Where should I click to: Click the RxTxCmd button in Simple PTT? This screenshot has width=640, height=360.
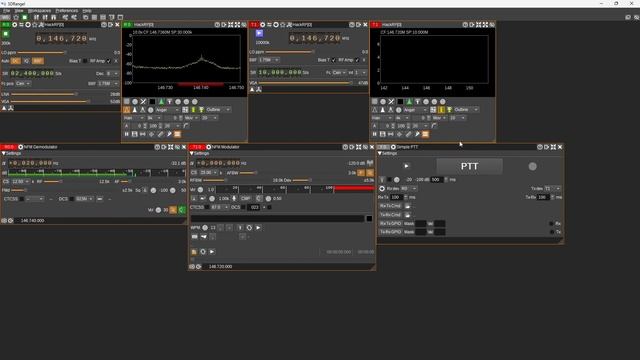pos(391,206)
